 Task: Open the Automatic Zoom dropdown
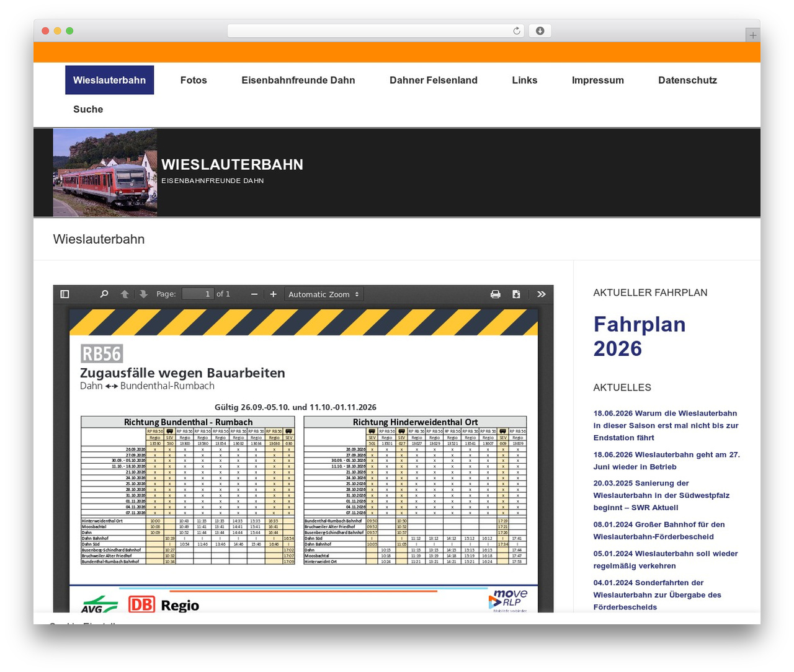(x=324, y=294)
